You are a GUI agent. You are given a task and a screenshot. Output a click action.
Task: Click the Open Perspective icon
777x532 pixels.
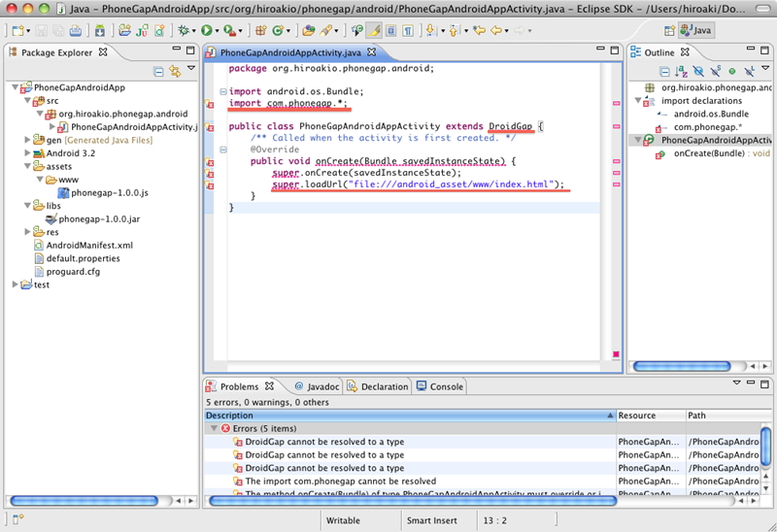pyautogui.click(x=669, y=31)
